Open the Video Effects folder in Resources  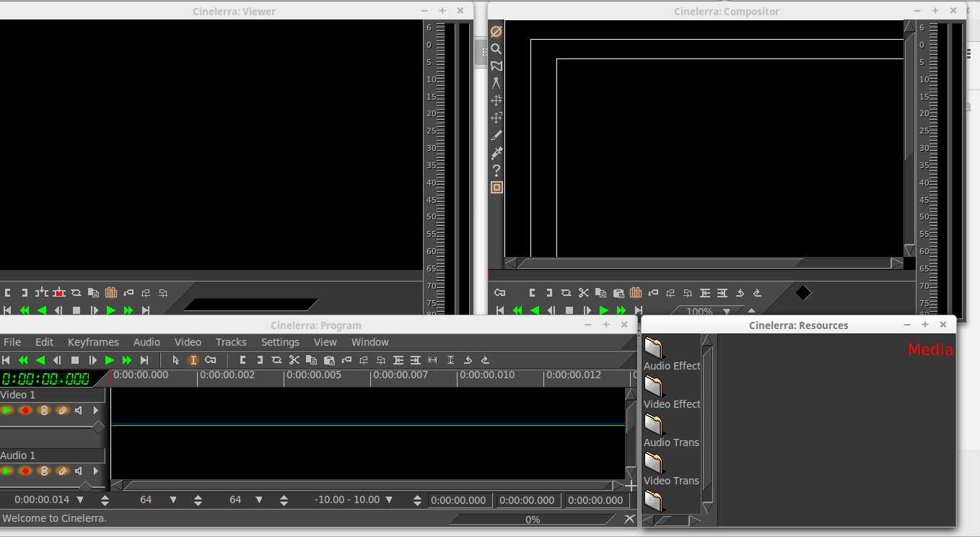pos(671,393)
